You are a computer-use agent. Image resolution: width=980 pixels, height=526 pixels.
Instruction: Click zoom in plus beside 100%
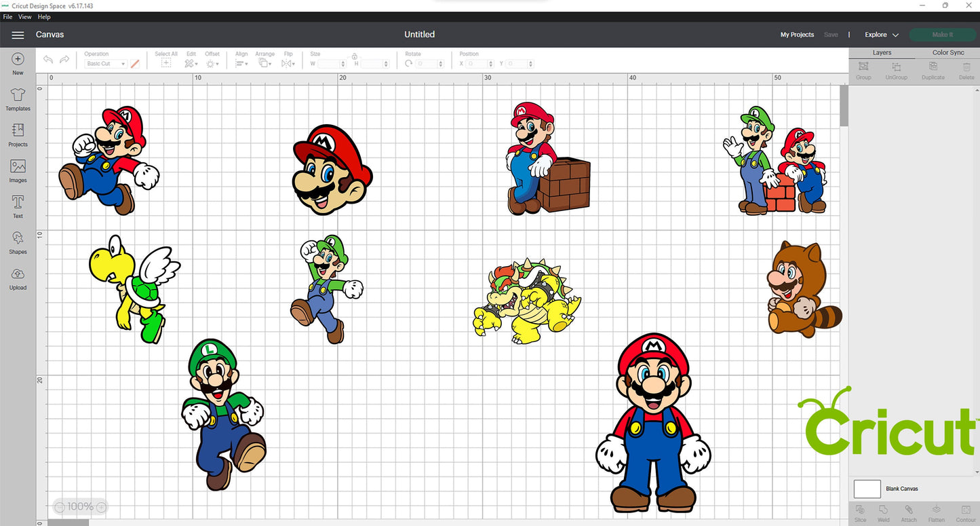point(101,506)
